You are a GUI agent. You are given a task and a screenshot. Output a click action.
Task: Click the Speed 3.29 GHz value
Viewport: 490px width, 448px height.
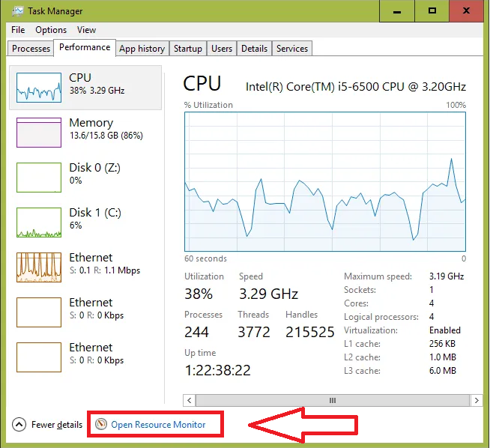[x=268, y=294]
